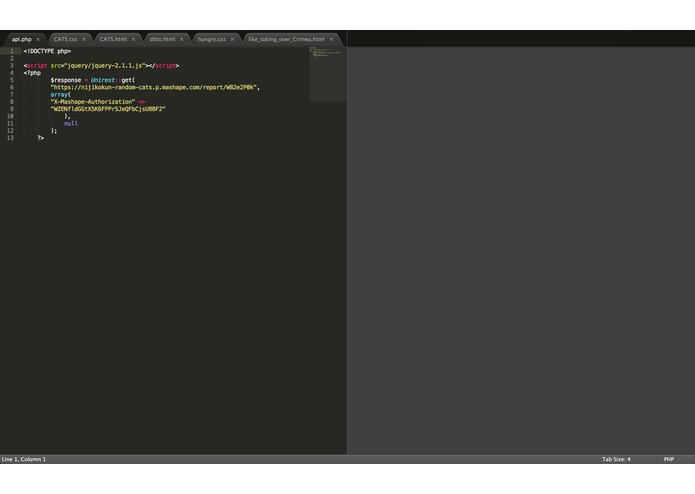695x494 pixels.
Task: Click the <!DOCTYPE php> line
Action: [x=47, y=51]
